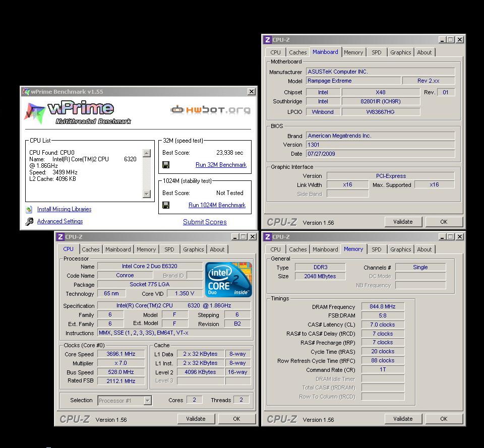Click the wPrime title bar app icon
The height and width of the screenshot is (448, 484).
point(26,92)
